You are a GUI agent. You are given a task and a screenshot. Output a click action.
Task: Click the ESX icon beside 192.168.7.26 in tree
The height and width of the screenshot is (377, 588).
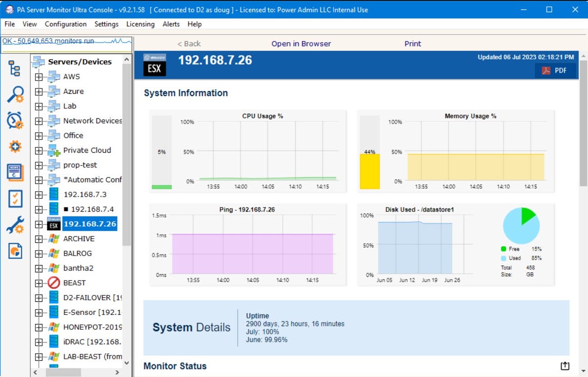[54, 224]
